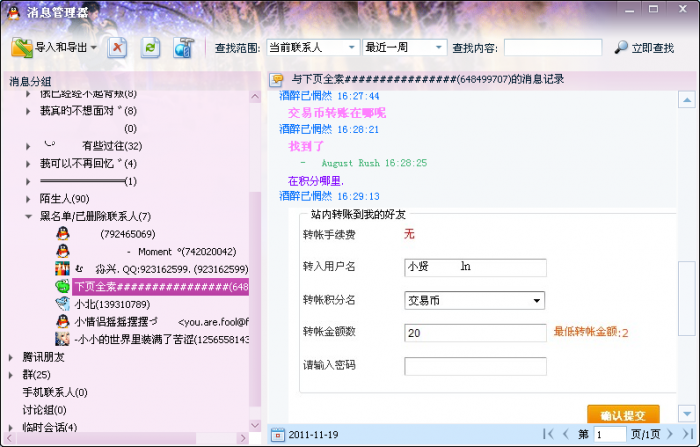Click the 转帐金额数 field showing 20
This screenshot has width=700, height=447.
pos(475,333)
